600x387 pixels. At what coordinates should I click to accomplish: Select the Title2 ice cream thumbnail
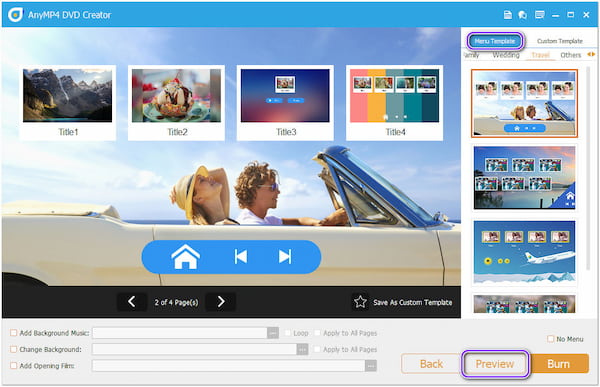[x=176, y=96]
